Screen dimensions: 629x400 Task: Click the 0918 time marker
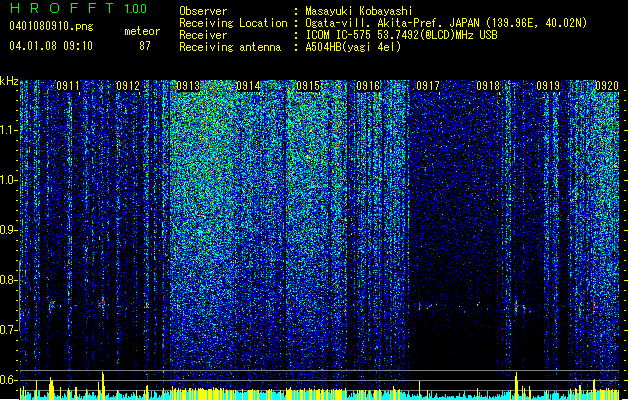tap(488, 86)
